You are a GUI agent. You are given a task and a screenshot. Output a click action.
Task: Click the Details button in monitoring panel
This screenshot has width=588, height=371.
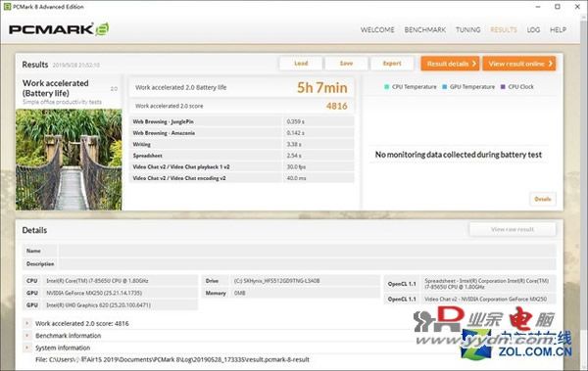click(x=543, y=199)
